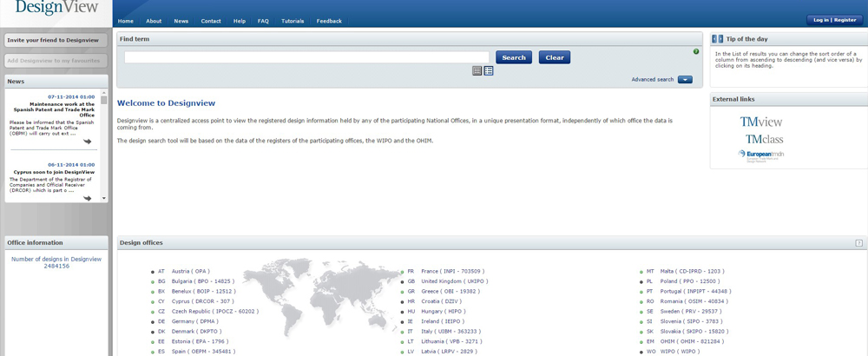Open the Spanish maintenance news arrow
This screenshot has width=868, height=356.
(87, 142)
